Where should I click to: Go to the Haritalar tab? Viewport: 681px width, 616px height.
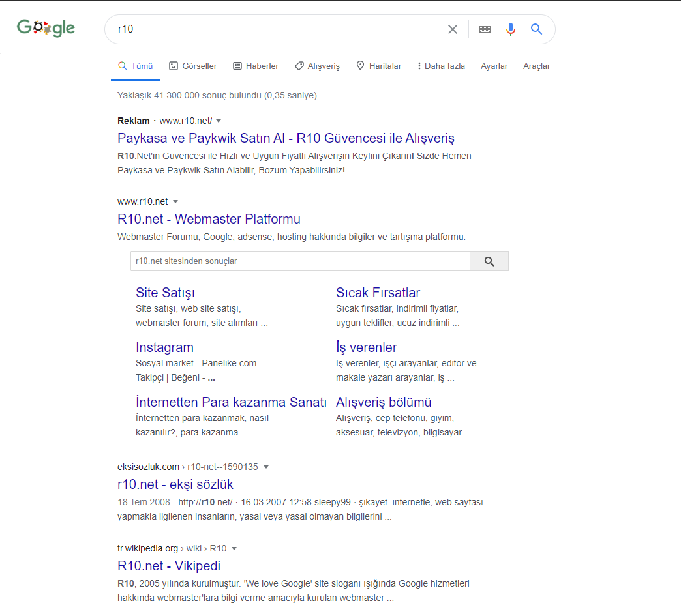click(x=379, y=66)
